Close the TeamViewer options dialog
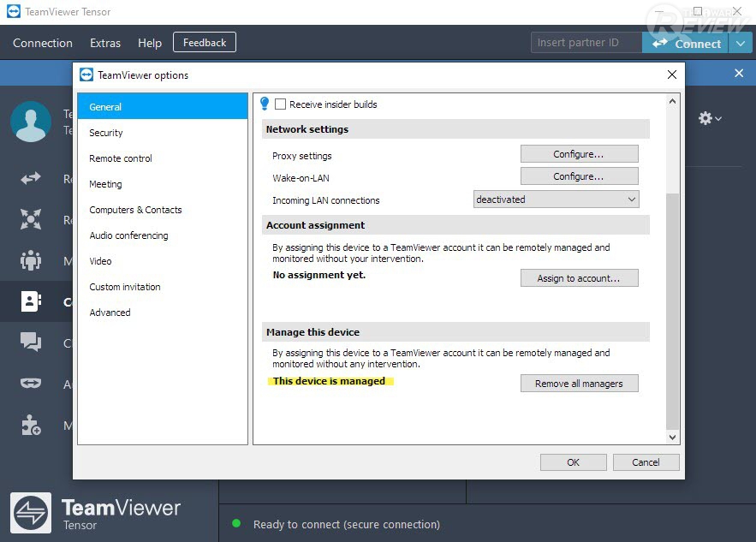Image resolution: width=756 pixels, height=542 pixels. (671, 74)
